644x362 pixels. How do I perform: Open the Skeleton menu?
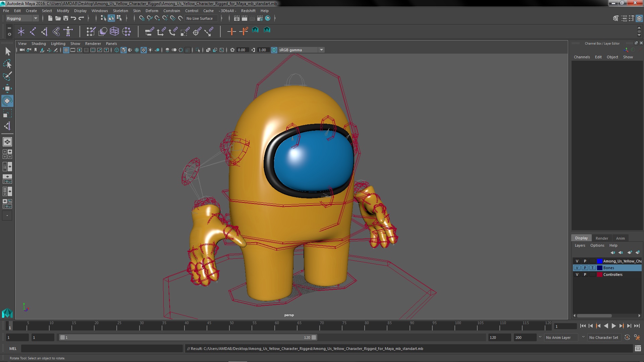tap(120, 11)
